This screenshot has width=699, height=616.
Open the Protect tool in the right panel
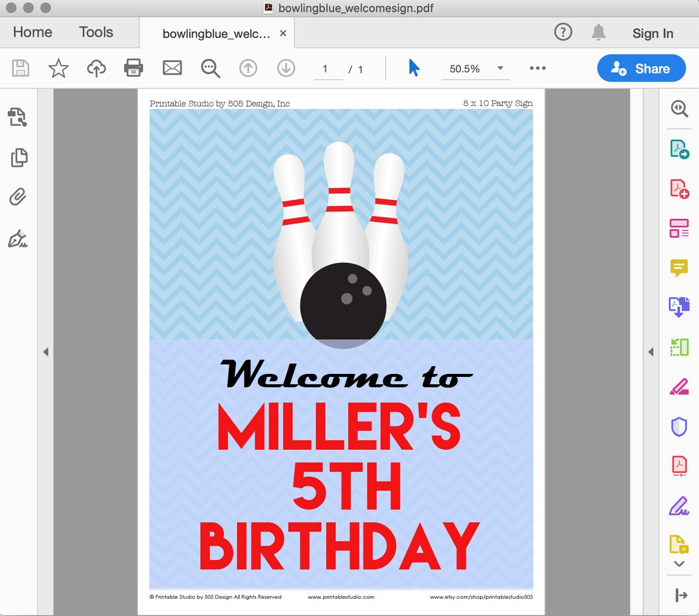pyautogui.click(x=679, y=425)
